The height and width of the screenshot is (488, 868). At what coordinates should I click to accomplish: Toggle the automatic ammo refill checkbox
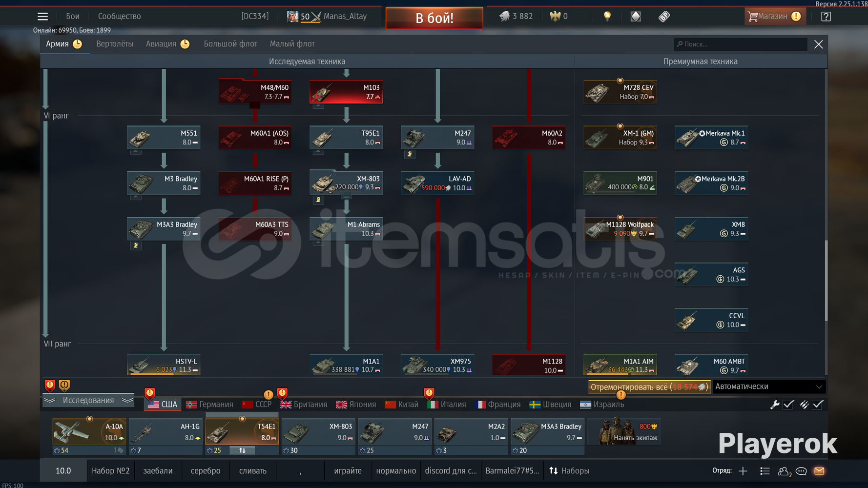[x=818, y=405]
